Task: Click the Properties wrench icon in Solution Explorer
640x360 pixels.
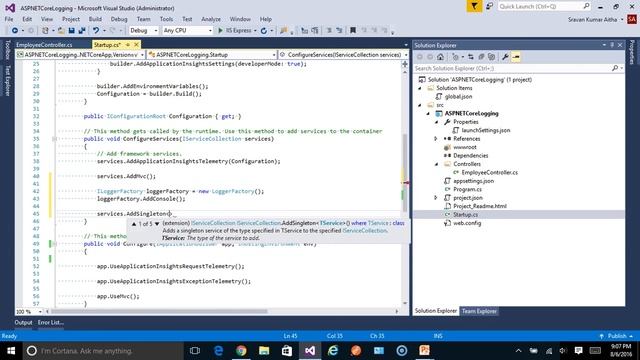Action: [505, 57]
